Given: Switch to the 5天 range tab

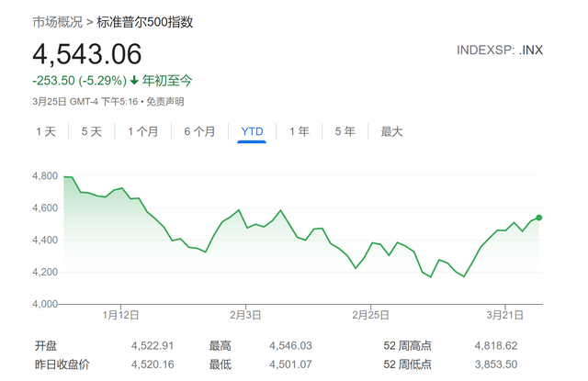Looking at the screenshot, I should [92, 131].
